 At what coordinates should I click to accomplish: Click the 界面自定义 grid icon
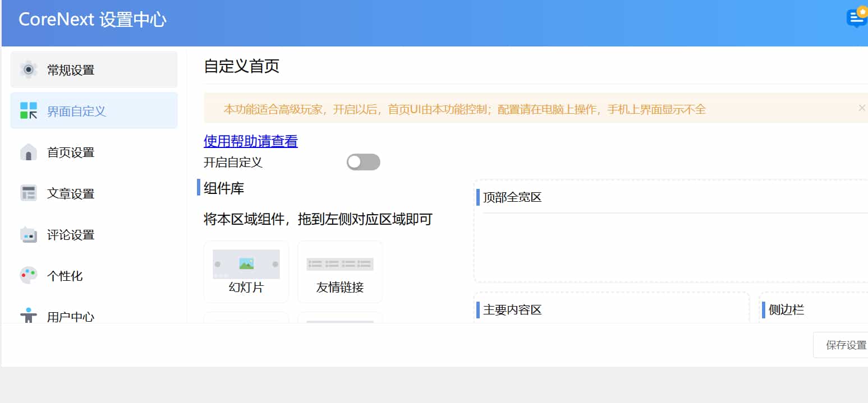pos(29,110)
